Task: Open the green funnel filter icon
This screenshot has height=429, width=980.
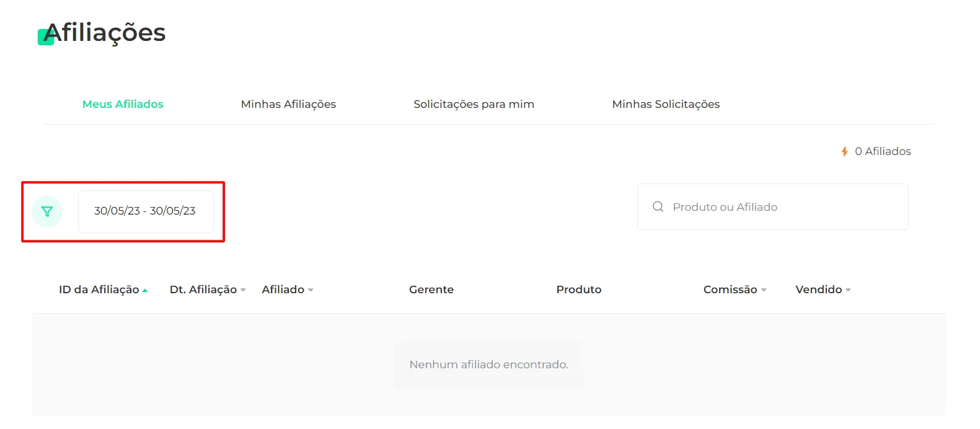Action: tap(47, 211)
